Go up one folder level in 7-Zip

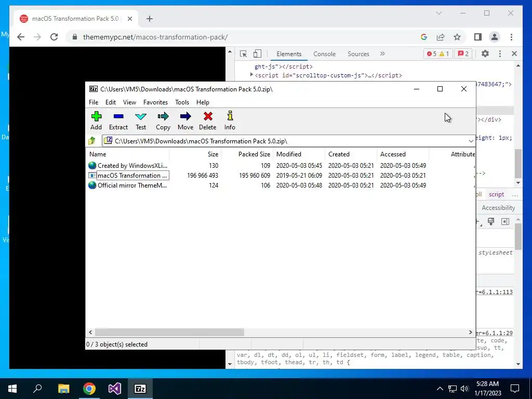92,141
